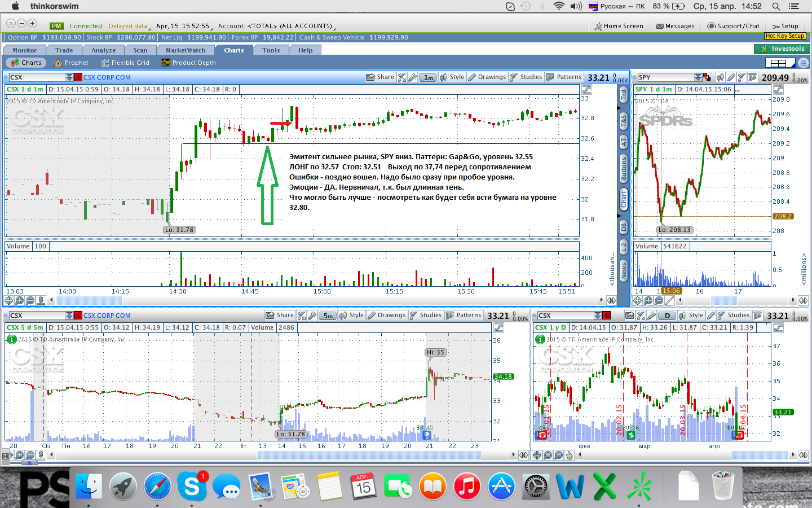Click Style in the CSX daily chart toolbar
812x508 pixels.
pyautogui.click(x=691, y=316)
